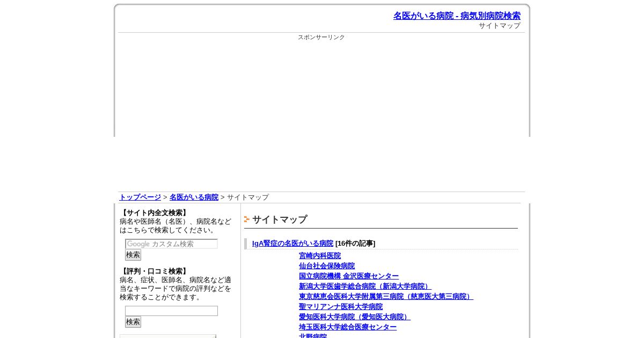The width and height of the screenshot is (644, 338).
Task: Select the 【評判・口コミ検索】 heading text
Action: [x=155, y=271]
